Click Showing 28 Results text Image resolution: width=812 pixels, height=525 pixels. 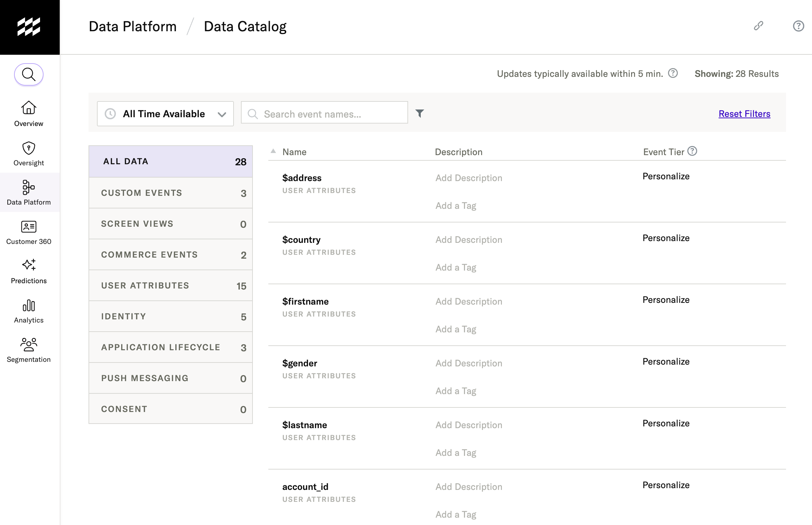click(736, 74)
